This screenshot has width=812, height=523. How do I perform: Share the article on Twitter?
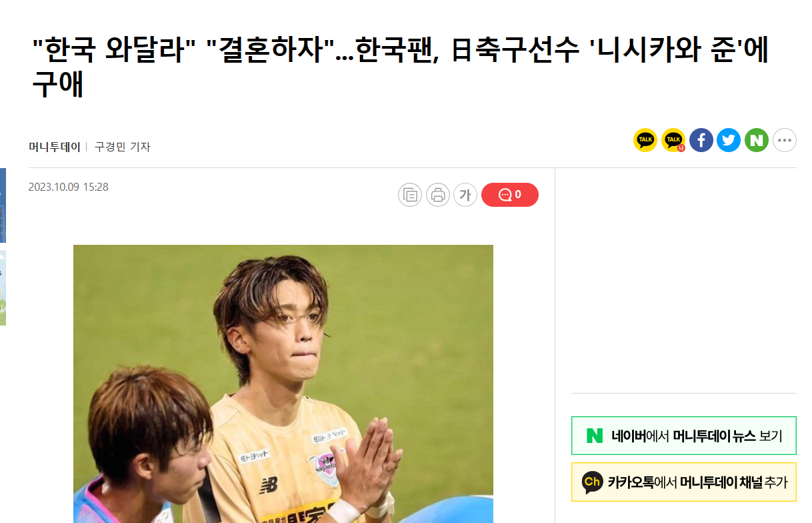[x=729, y=140]
